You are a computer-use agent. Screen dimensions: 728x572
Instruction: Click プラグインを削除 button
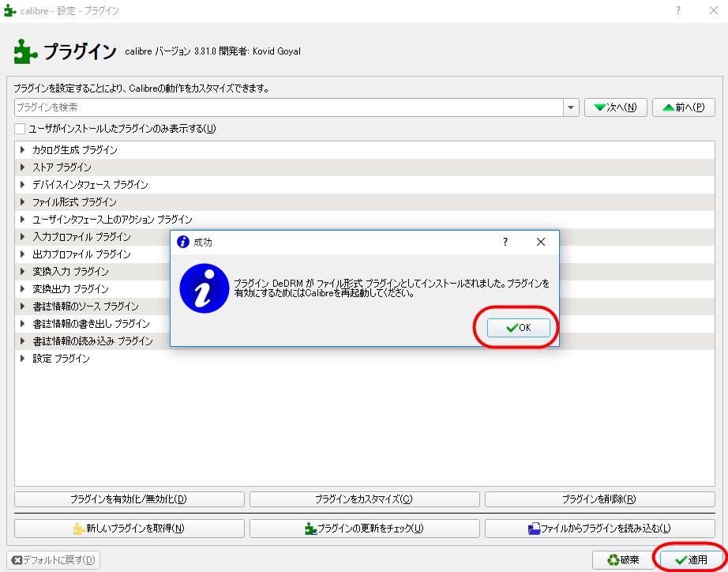[600, 499]
